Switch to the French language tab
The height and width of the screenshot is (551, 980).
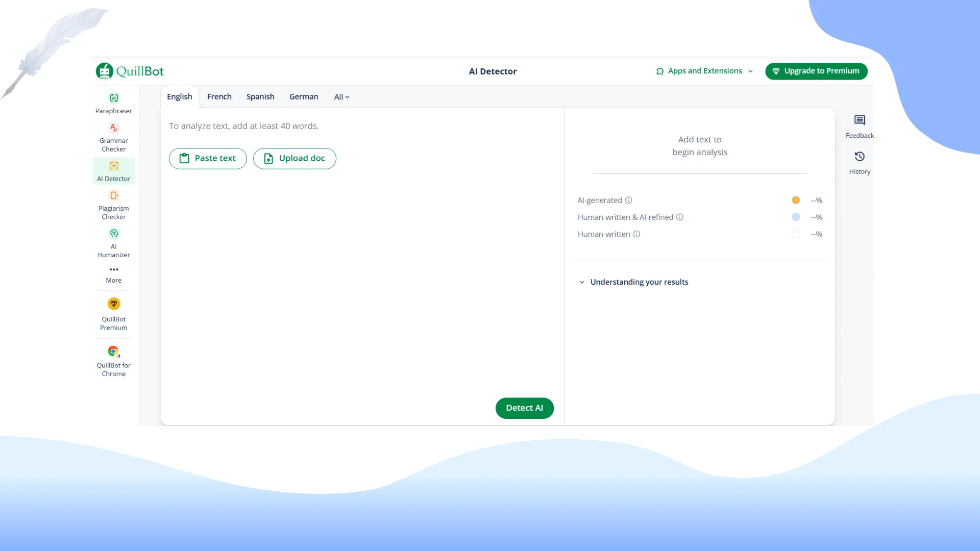tap(219, 96)
